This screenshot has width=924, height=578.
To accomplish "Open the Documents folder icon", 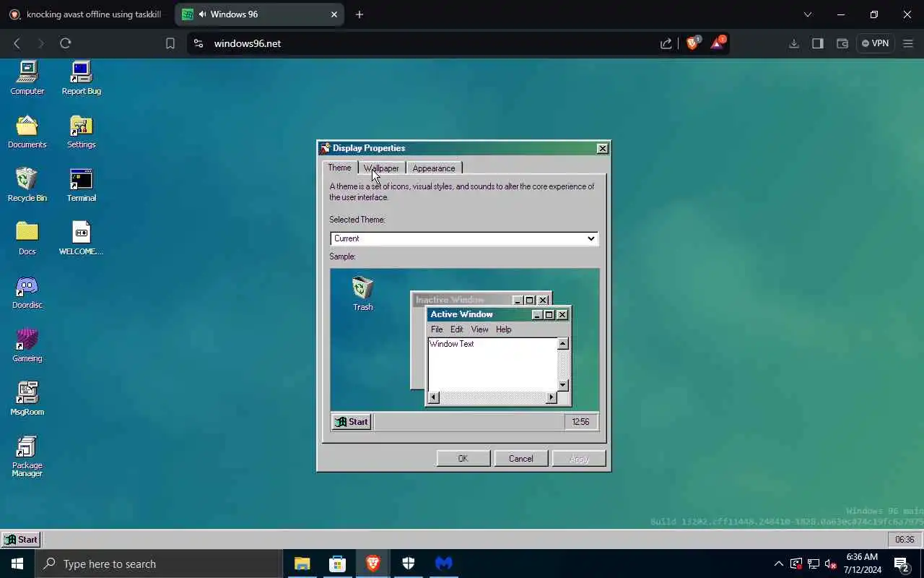I will tap(27, 131).
